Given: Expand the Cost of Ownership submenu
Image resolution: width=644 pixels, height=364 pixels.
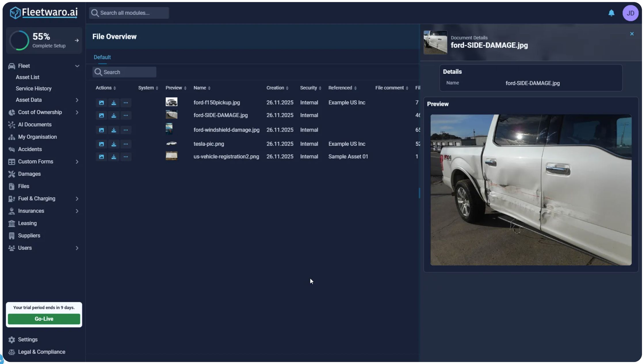Looking at the screenshot, I should [77, 112].
